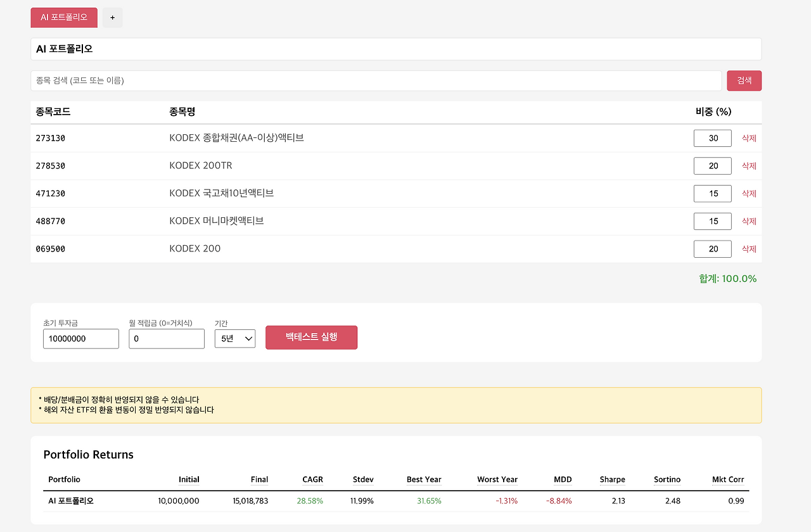Run the 백테스트 실행 button
The height and width of the screenshot is (532, 811).
click(311, 338)
